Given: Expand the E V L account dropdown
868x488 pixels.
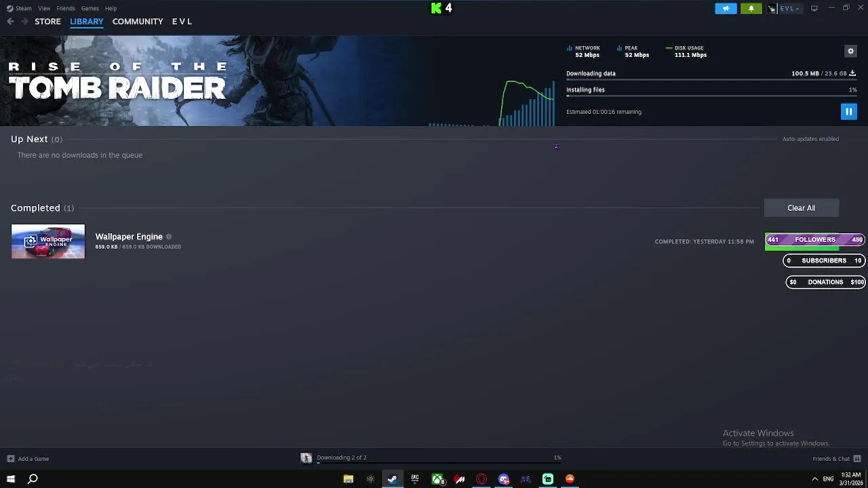Looking at the screenshot, I should tap(790, 8).
